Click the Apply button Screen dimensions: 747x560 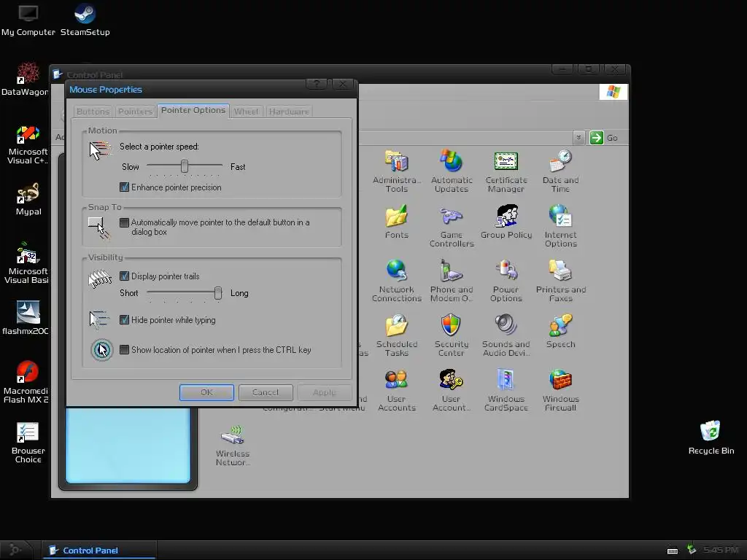[x=325, y=392]
